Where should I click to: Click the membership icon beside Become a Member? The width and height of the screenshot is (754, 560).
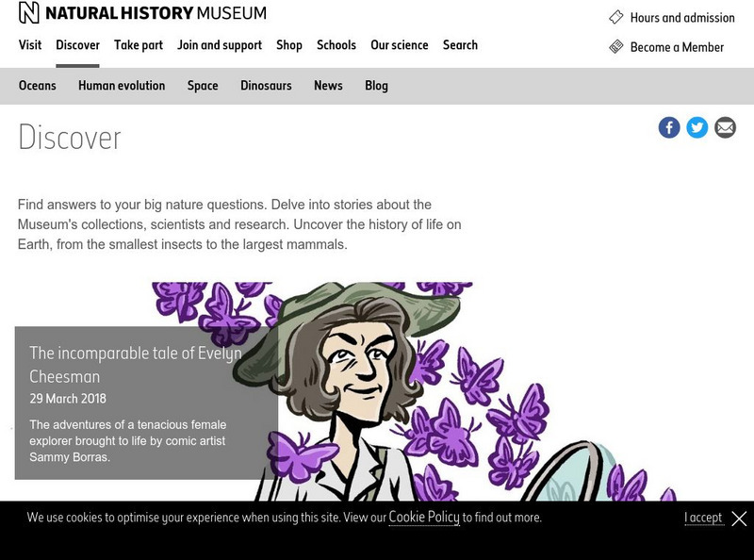[616, 47]
